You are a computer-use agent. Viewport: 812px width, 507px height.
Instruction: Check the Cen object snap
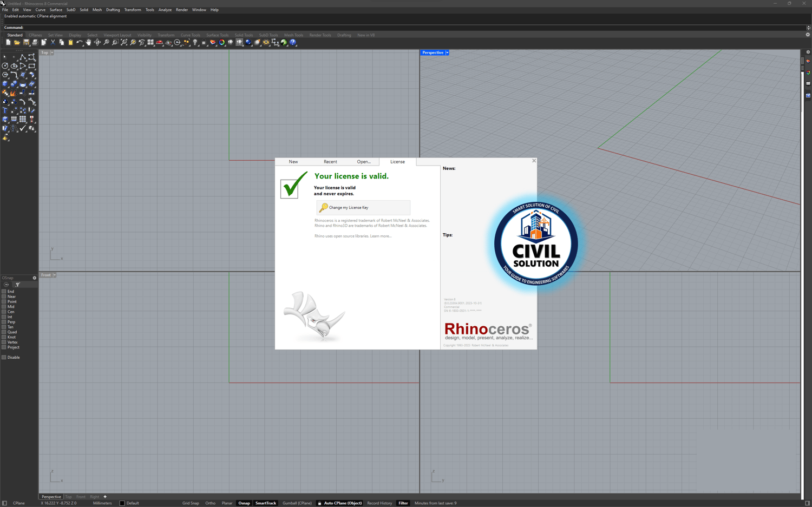pos(4,312)
